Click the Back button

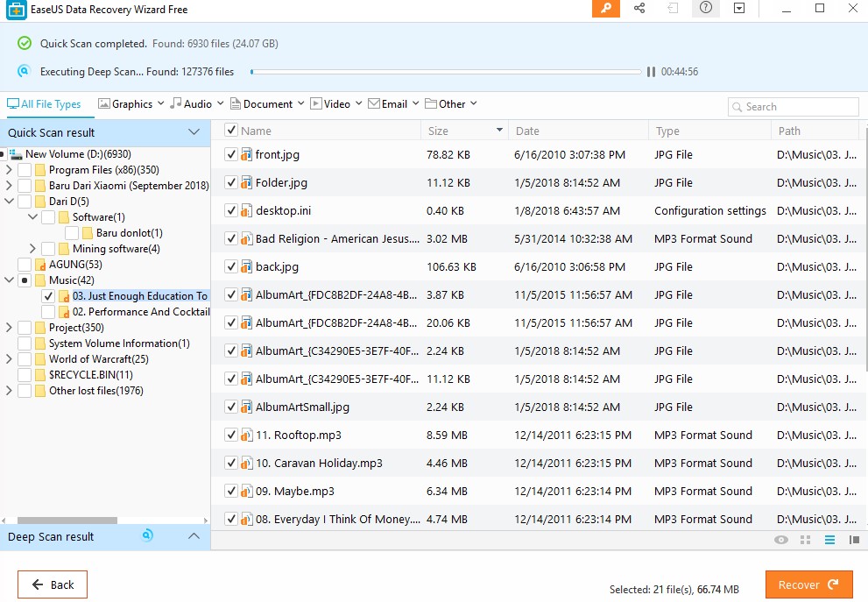coord(52,584)
